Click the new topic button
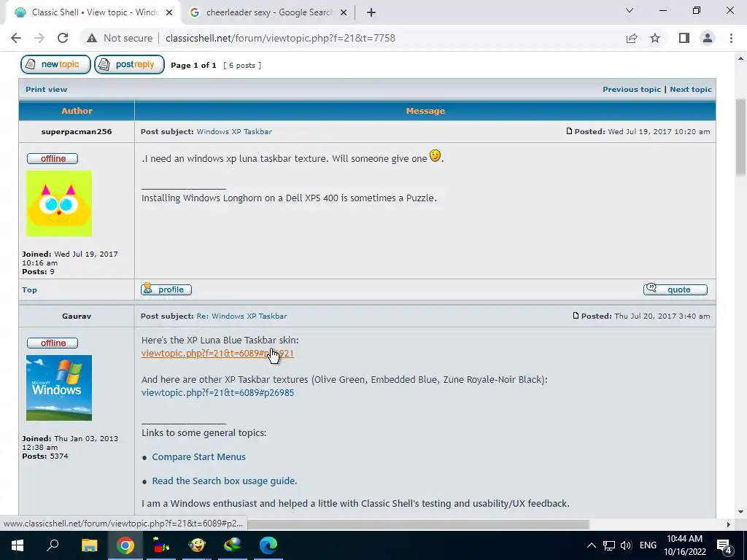 pos(55,64)
